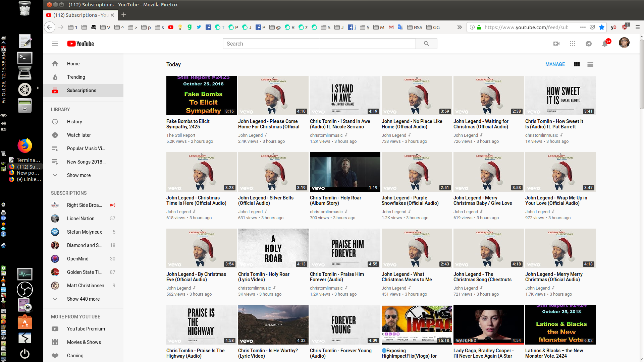This screenshot has width=644, height=362.
Task: Click the Firefox back arrow
Action: 50,27
